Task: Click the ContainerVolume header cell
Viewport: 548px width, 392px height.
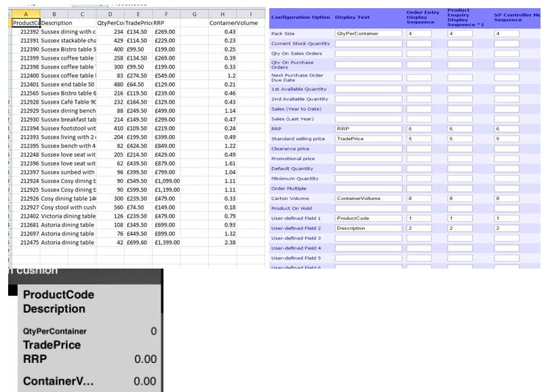Action: tap(233, 23)
